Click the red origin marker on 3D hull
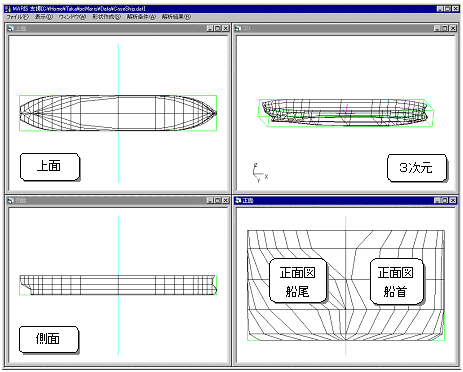Viewport: 463px width, 372px height. tap(346, 113)
